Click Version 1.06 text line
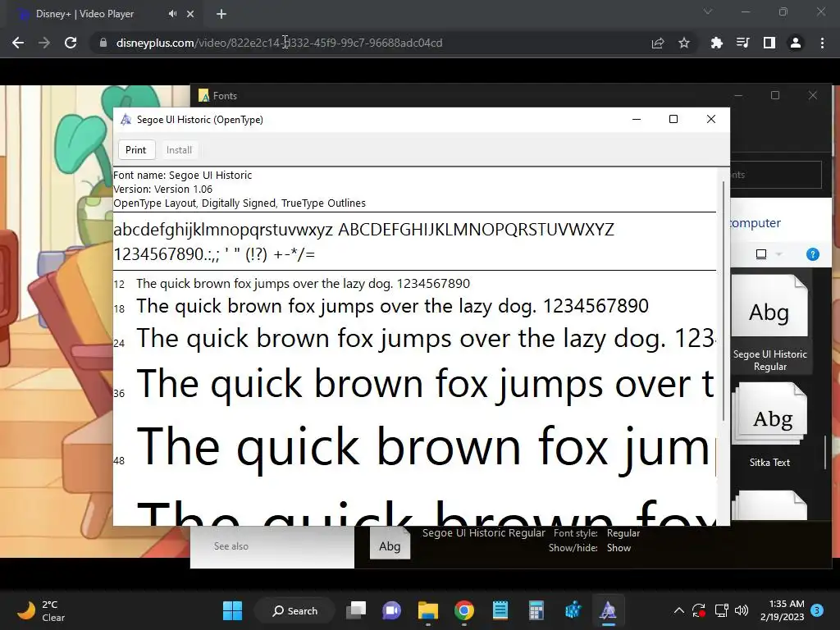This screenshot has width=840, height=630. click(x=163, y=189)
